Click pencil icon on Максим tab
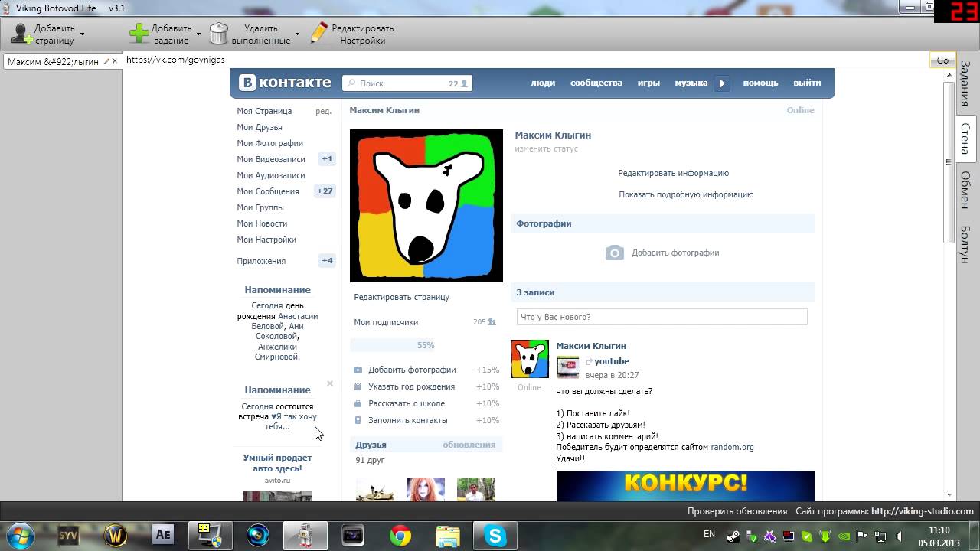The image size is (980, 551). coord(106,61)
